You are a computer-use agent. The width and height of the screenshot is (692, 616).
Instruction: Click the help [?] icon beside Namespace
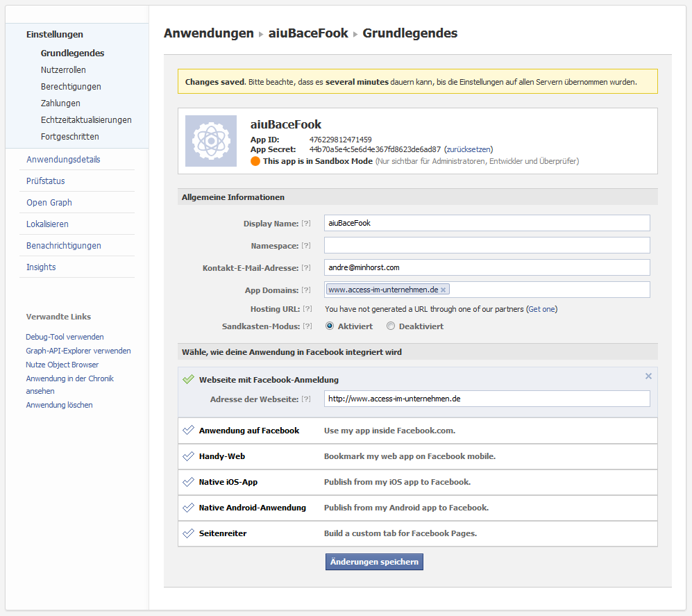306,246
